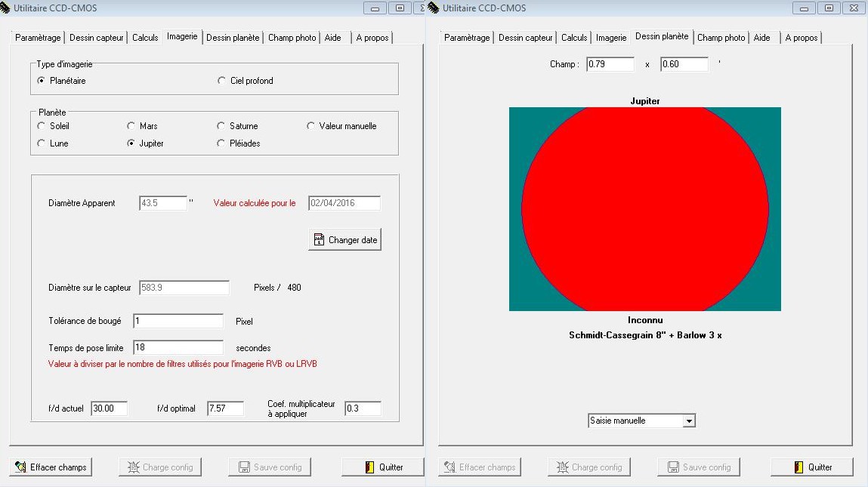The image size is (868, 487).
Task: Click Charge config in right window
Action: click(x=589, y=467)
